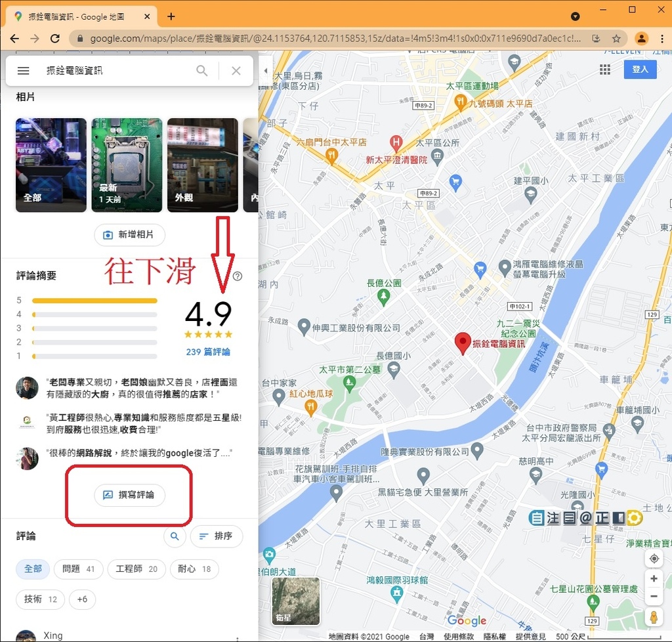The image size is (672, 642).
Task: Open the Google Maps hamburger menu
Action: 23,71
